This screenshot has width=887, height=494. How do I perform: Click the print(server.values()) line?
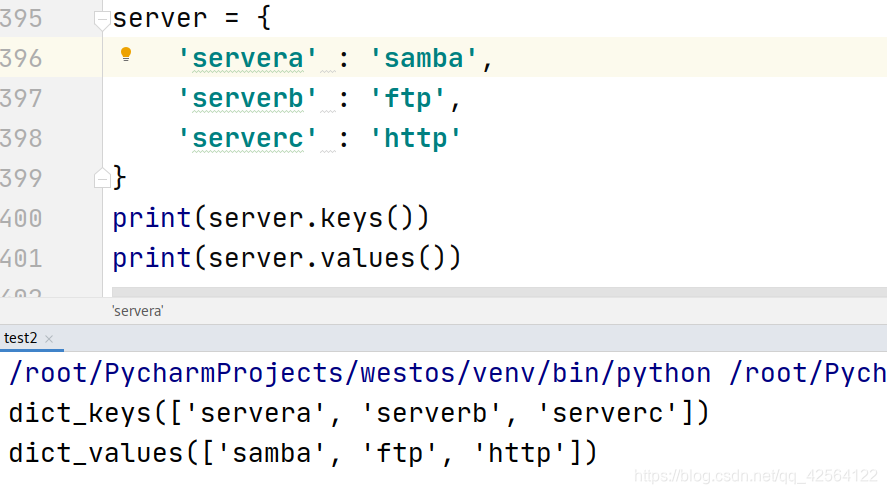point(287,259)
